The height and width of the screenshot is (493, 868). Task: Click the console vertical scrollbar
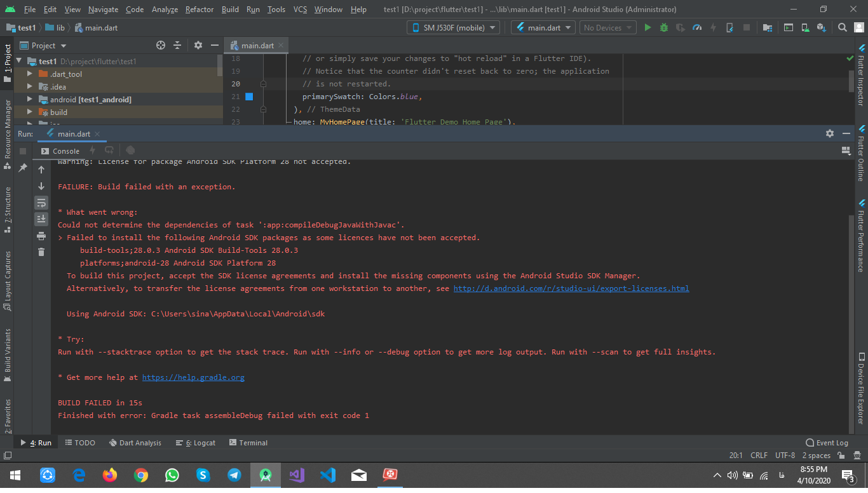click(x=850, y=323)
